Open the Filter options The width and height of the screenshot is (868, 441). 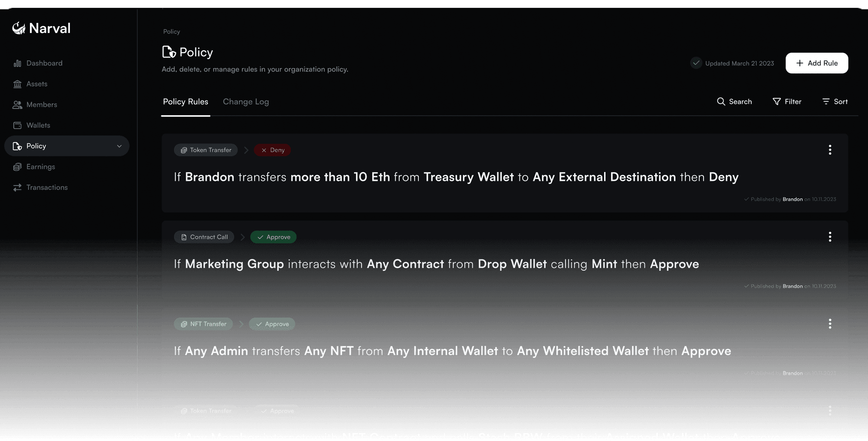click(x=787, y=101)
